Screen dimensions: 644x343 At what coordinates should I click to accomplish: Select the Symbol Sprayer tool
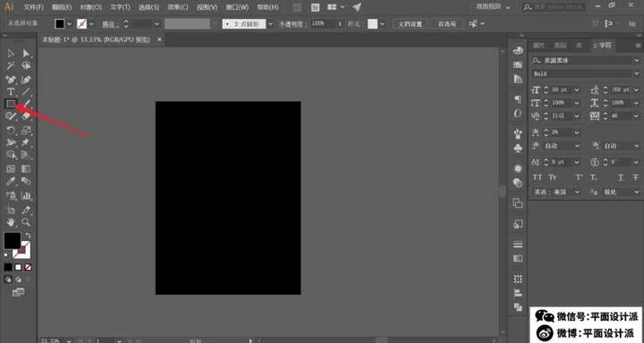pyautogui.click(x=11, y=196)
